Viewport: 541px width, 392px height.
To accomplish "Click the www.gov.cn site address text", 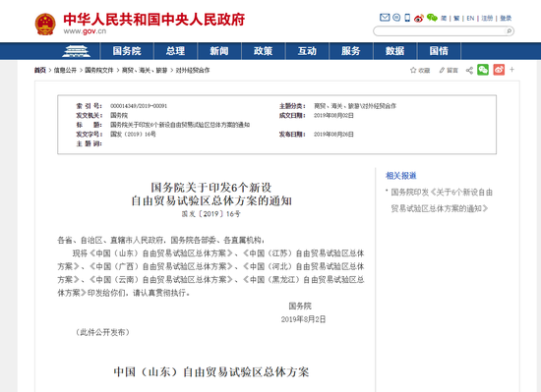I will pyautogui.click(x=85, y=31).
